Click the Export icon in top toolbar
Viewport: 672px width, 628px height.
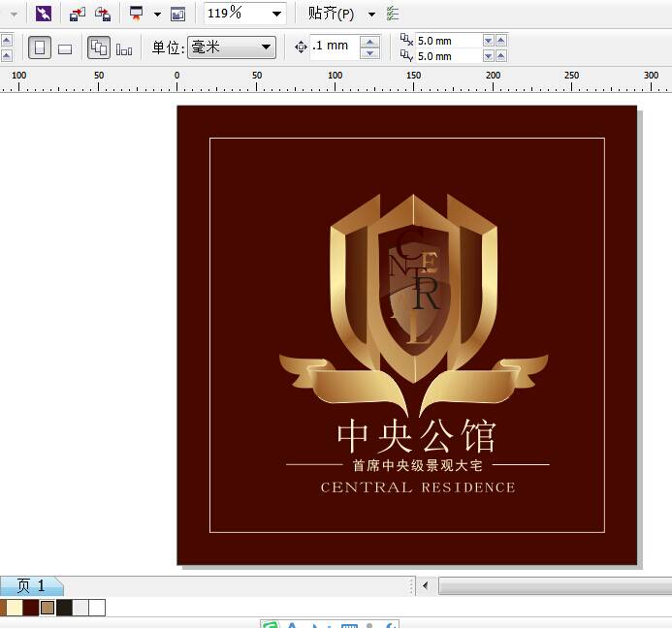103,14
